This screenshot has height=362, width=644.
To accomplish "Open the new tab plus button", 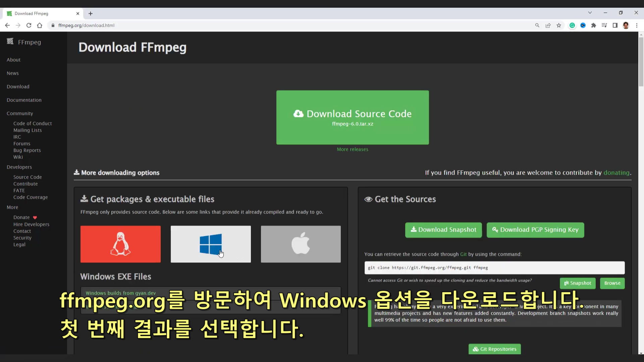I will click(91, 13).
